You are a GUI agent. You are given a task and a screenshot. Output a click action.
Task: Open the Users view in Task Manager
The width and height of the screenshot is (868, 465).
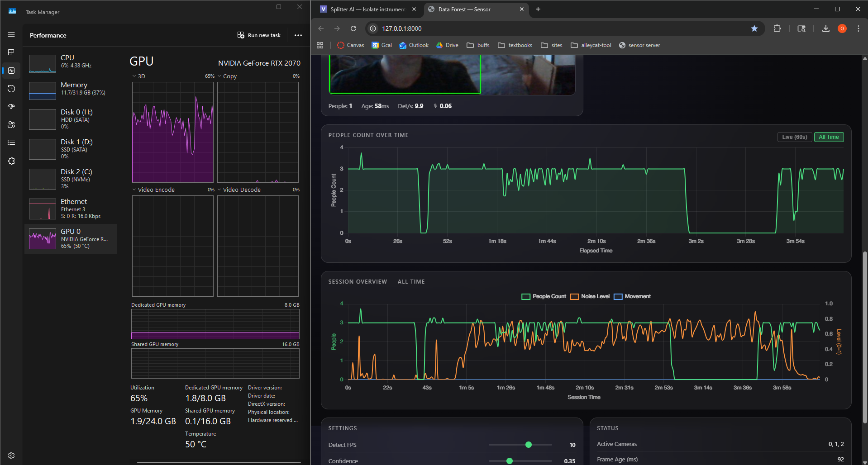coord(11,124)
